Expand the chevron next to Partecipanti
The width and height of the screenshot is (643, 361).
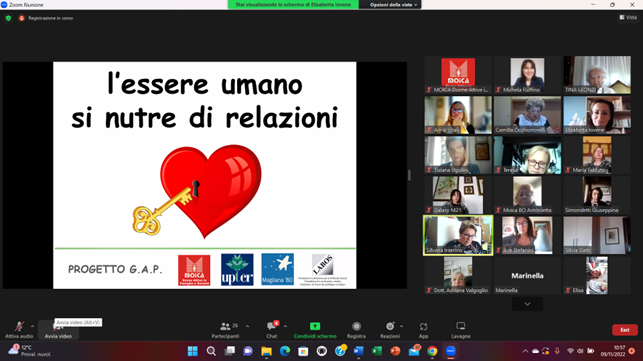pos(247,327)
